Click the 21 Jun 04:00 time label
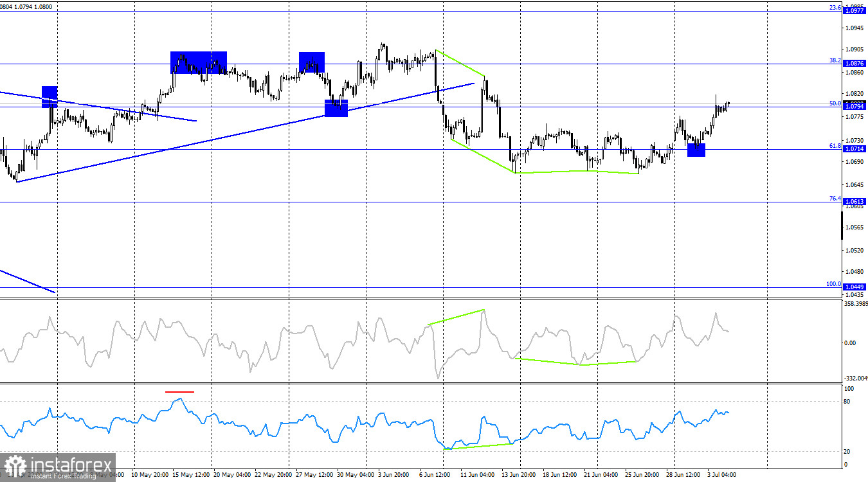 pos(601,475)
